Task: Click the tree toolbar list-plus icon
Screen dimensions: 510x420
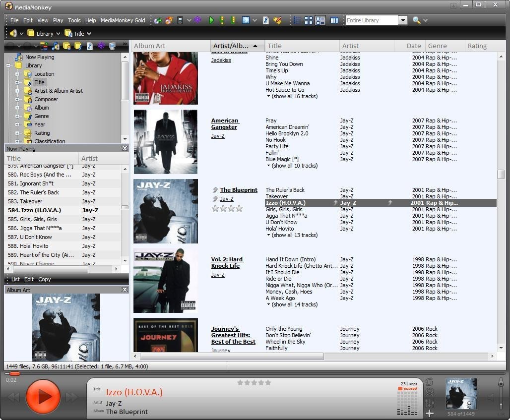Action: pyautogui.click(x=44, y=46)
